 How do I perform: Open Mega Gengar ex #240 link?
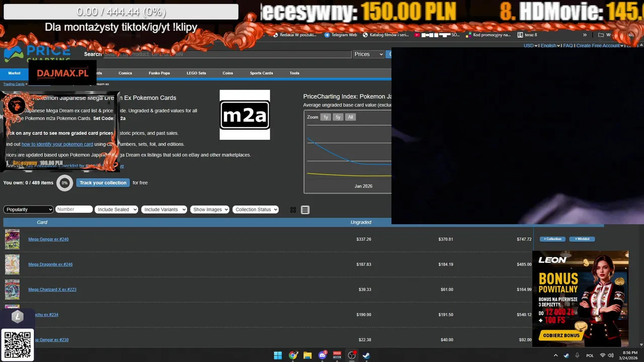[48, 239]
